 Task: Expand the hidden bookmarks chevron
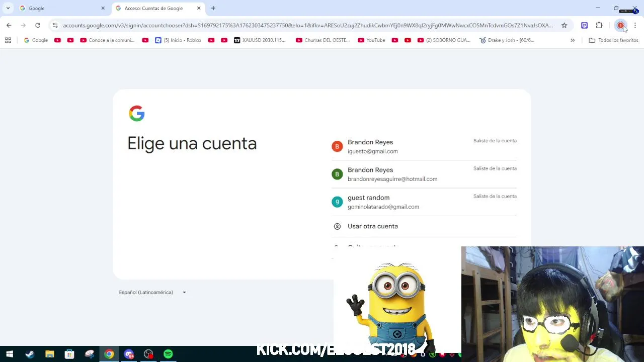572,40
